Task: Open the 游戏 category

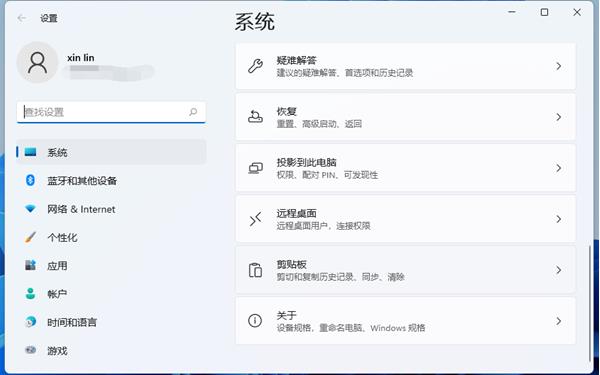Action: [x=111, y=351]
